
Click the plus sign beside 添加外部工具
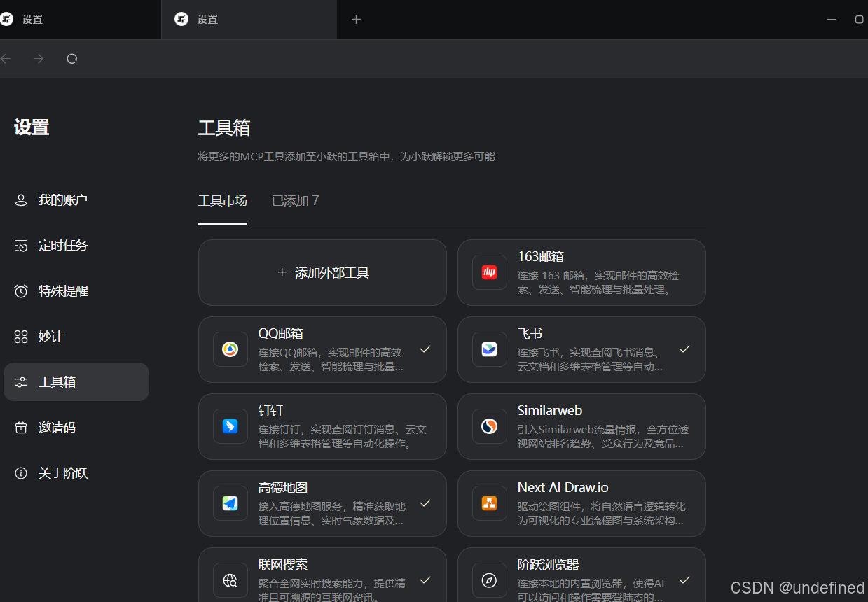point(282,272)
